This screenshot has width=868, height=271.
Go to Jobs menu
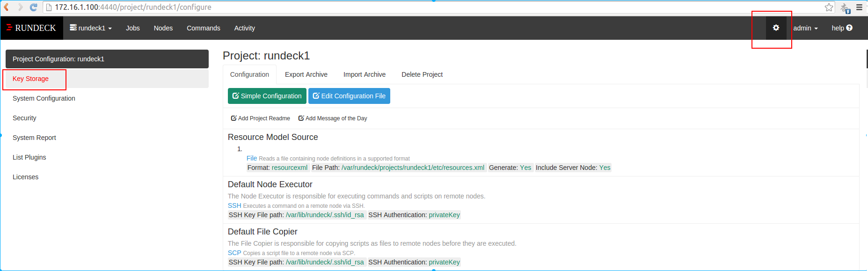(x=133, y=28)
